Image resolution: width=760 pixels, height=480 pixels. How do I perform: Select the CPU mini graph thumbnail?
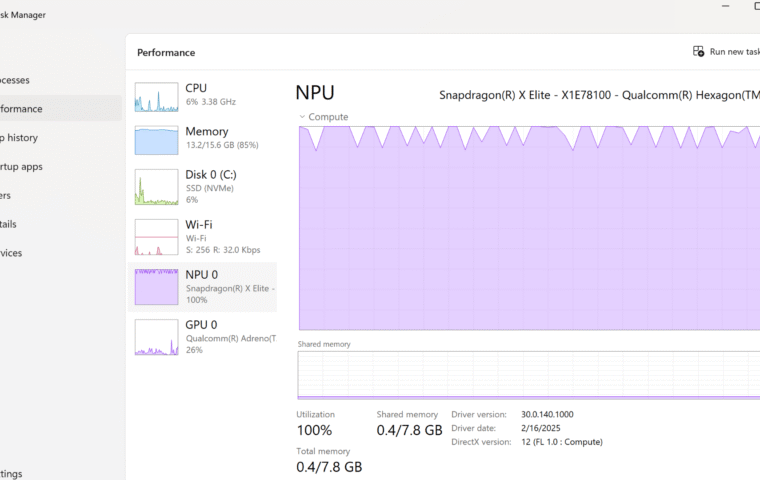pyautogui.click(x=156, y=97)
